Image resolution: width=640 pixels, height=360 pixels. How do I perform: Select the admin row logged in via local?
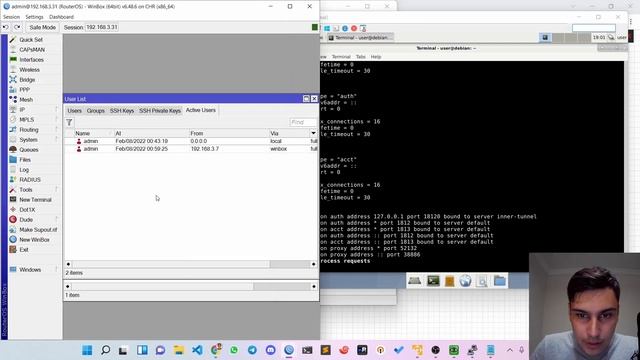coord(191,141)
